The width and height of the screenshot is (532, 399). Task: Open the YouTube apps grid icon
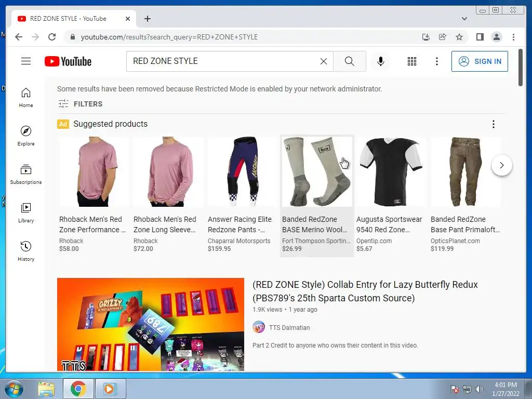click(x=412, y=61)
